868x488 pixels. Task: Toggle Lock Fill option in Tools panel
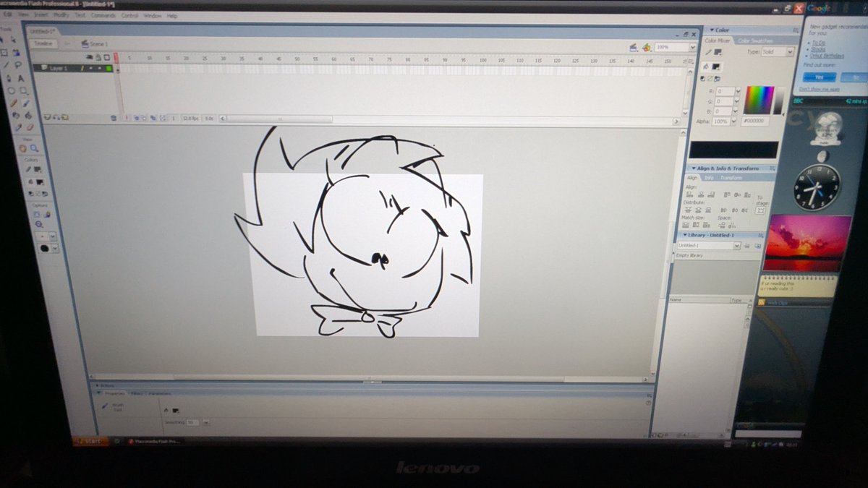[x=47, y=214]
